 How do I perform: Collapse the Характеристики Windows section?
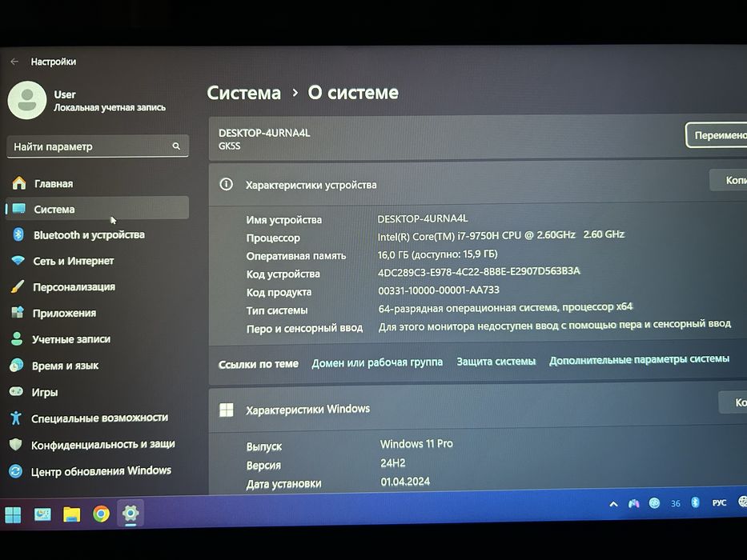[478, 409]
